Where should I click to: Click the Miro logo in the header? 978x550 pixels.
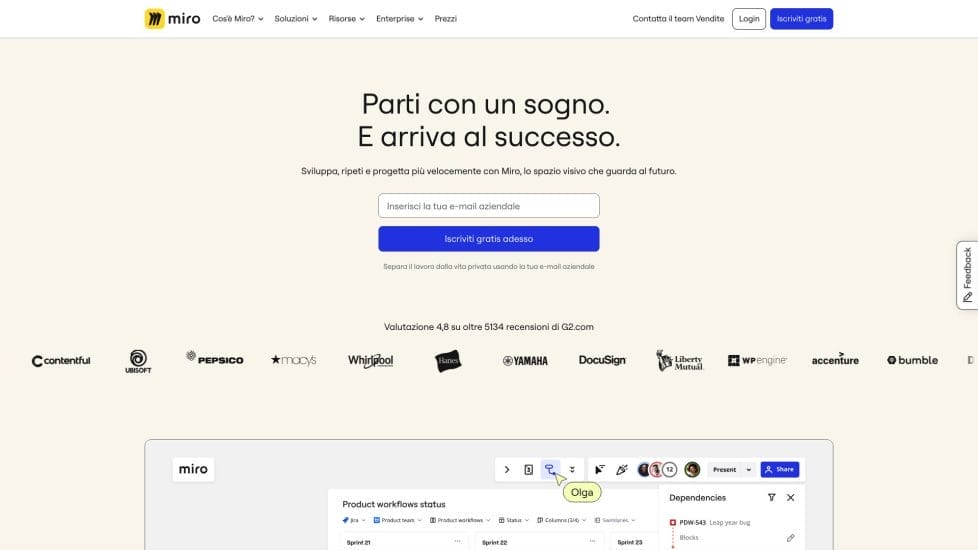click(x=172, y=19)
